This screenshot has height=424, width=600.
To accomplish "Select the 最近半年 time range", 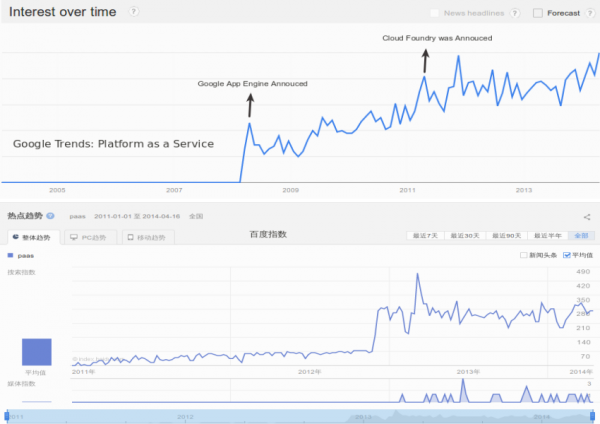I will coord(548,235).
